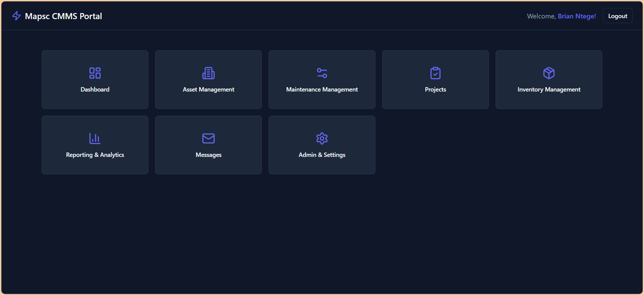The image size is (644, 295).
Task: Click the Messages envelope icon
Action: pyautogui.click(x=209, y=138)
